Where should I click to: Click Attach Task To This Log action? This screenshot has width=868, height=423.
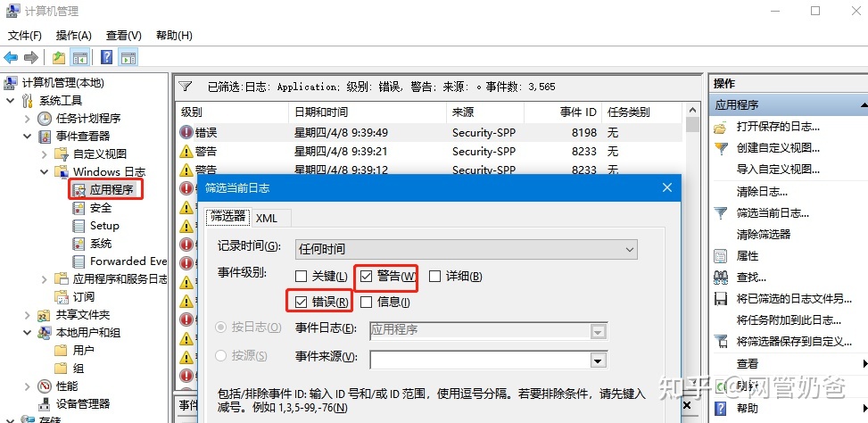point(789,320)
